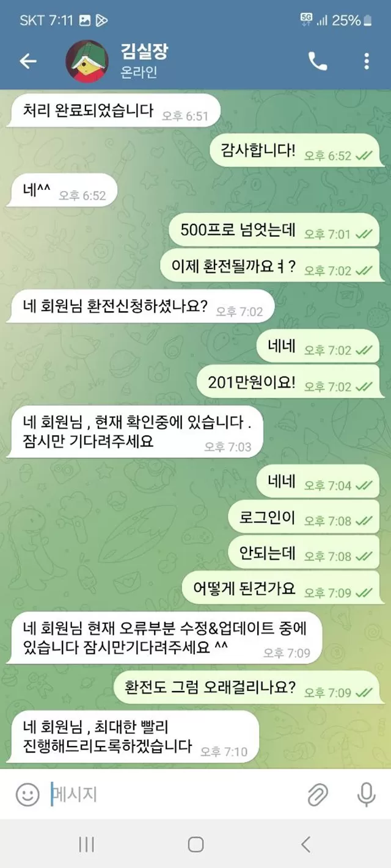Image resolution: width=391 pixels, height=868 pixels.
Task: Select the '처리 완료되었습니다' message
Action: [112, 111]
